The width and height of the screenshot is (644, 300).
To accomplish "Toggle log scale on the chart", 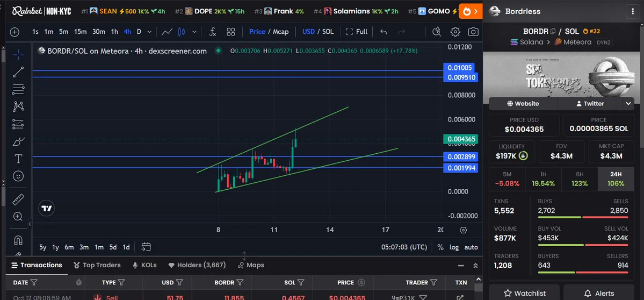I will (x=454, y=247).
